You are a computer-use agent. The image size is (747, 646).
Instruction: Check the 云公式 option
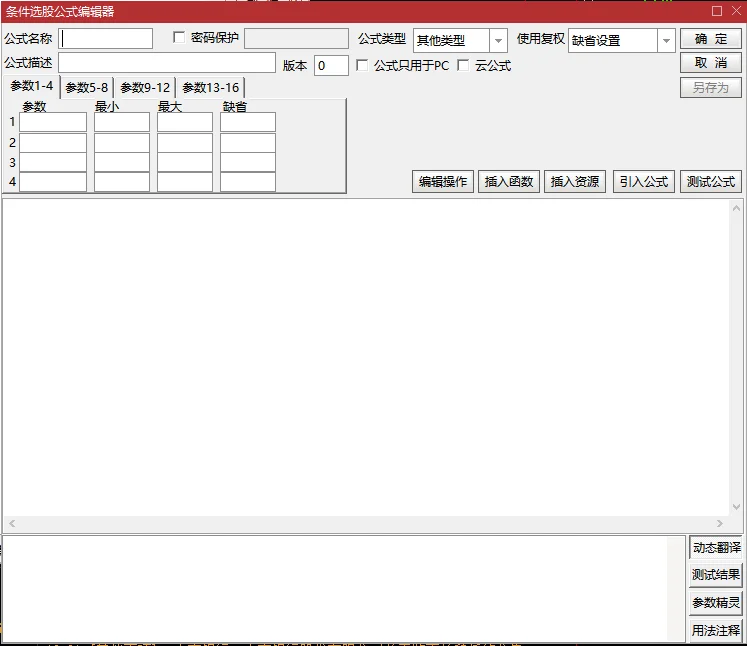pyautogui.click(x=463, y=65)
